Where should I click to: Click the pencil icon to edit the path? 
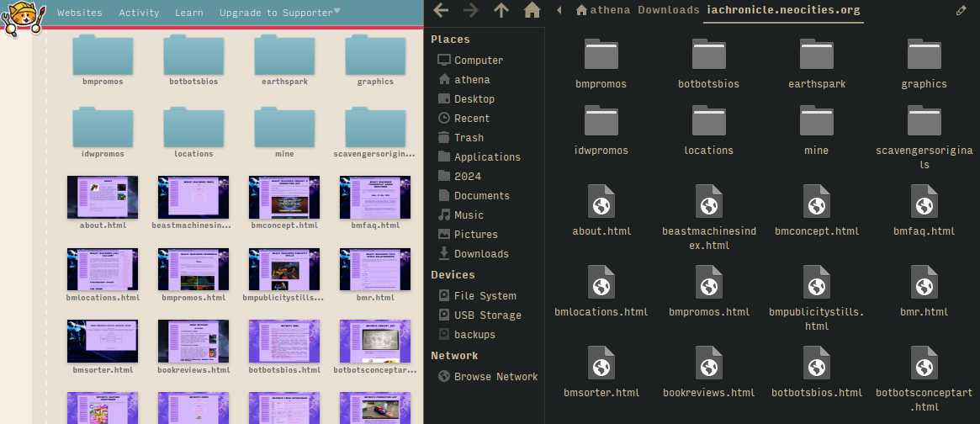pyautogui.click(x=961, y=10)
